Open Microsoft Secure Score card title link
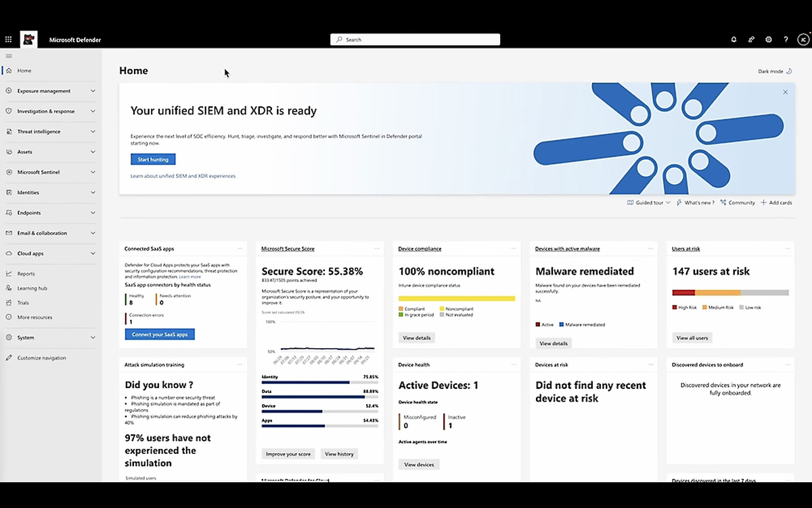This screenshot has height=508, width=812. coord(288,249)
